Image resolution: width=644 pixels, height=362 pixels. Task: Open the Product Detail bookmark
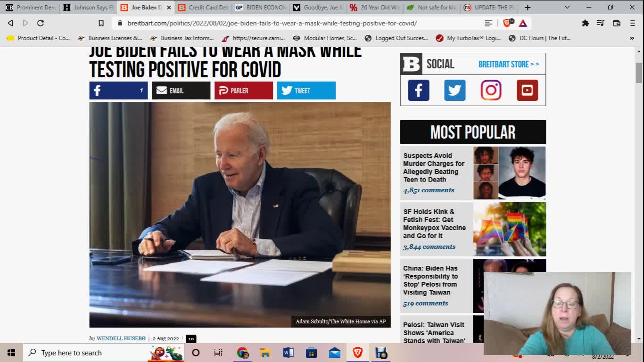(x=38, y=38)
